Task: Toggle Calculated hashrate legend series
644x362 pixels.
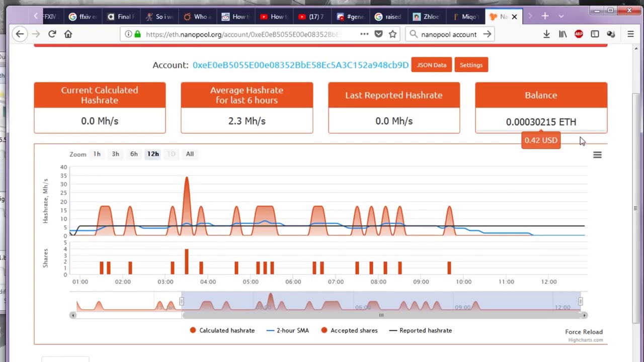Action: pyautogui.click(x=222, y=330)
